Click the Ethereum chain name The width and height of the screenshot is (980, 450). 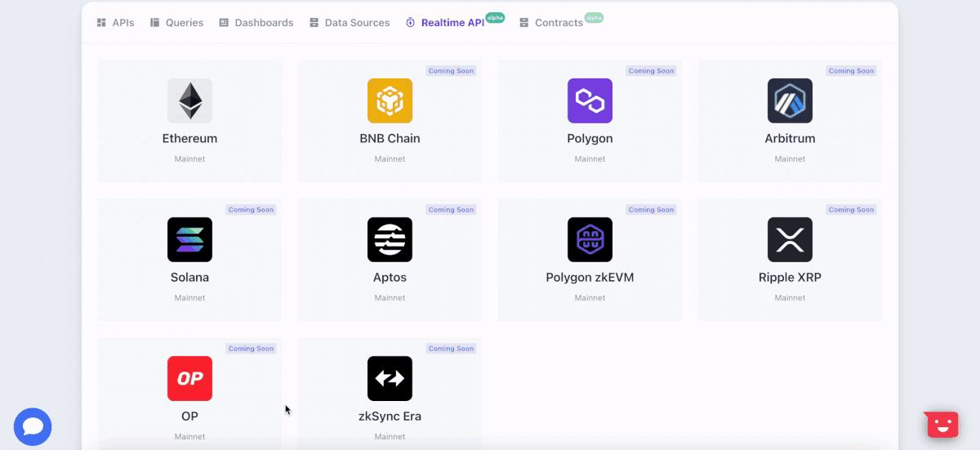[x=189, y=139]
